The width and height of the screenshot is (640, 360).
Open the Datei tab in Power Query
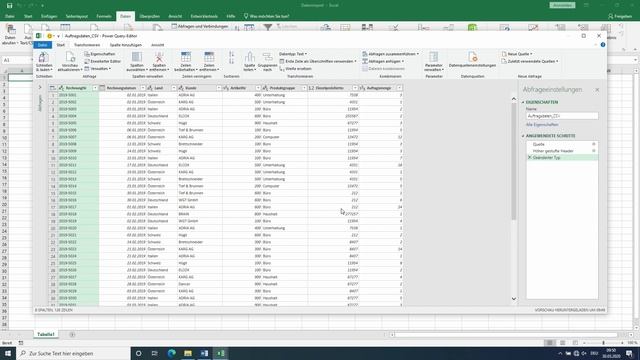42,45
